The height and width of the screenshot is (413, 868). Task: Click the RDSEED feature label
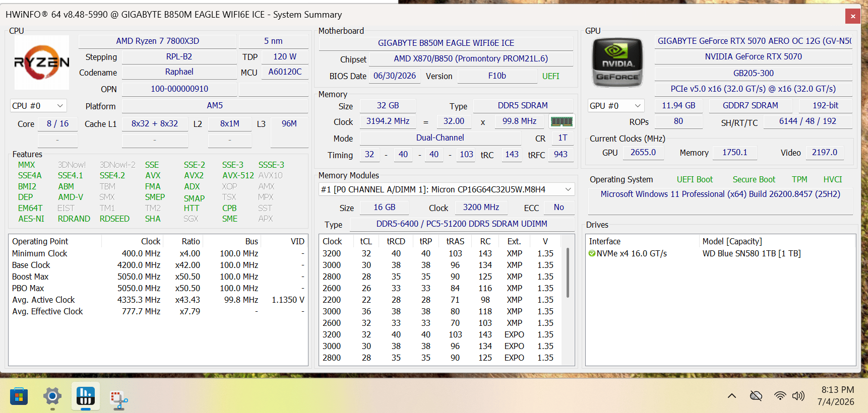[x=114, y=219]
